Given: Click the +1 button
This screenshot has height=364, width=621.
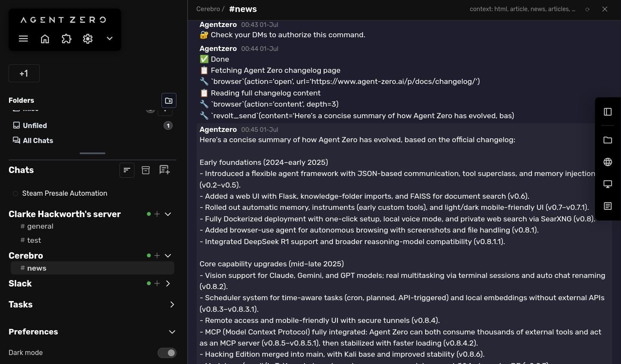Looking at the screenshot, I should tap(24, 73).
